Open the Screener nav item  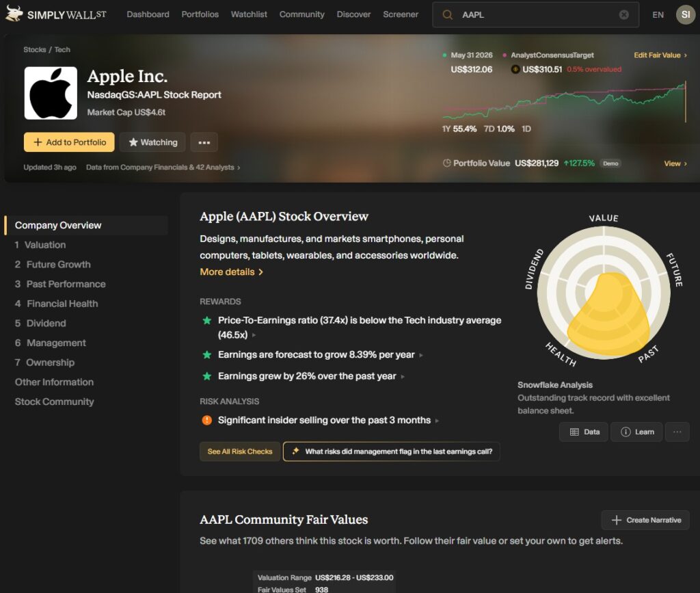pyautogui.click(x=401, y=14)
